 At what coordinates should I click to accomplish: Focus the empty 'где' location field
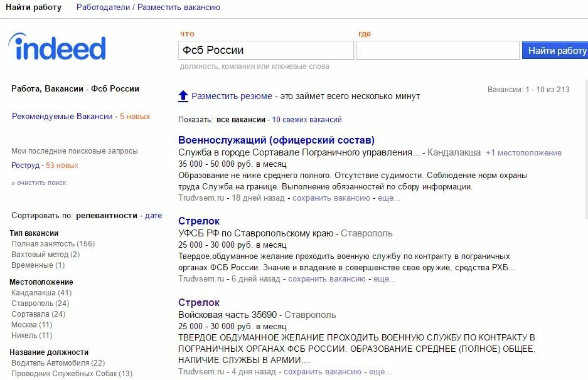(437, 50)
